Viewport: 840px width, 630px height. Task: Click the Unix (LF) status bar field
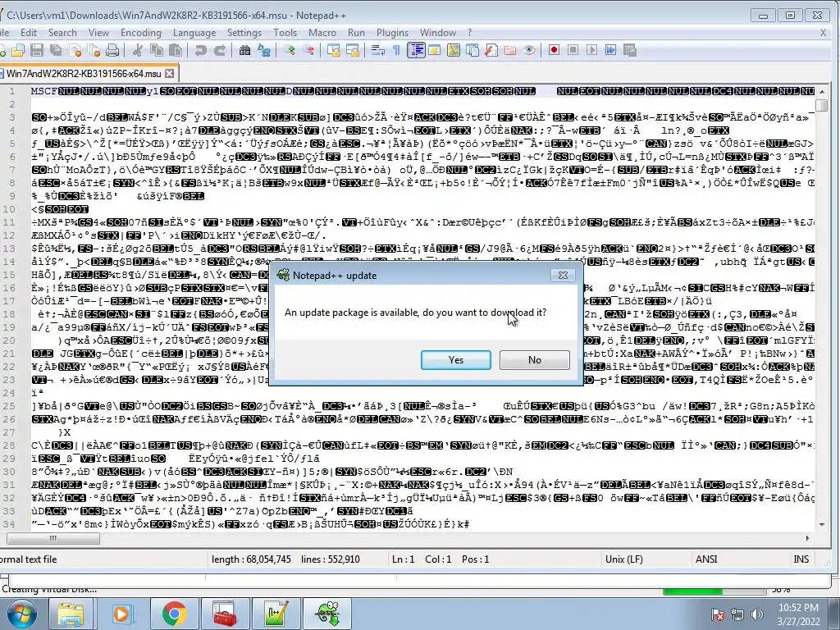pyautogui.click(x=623, y=559)
